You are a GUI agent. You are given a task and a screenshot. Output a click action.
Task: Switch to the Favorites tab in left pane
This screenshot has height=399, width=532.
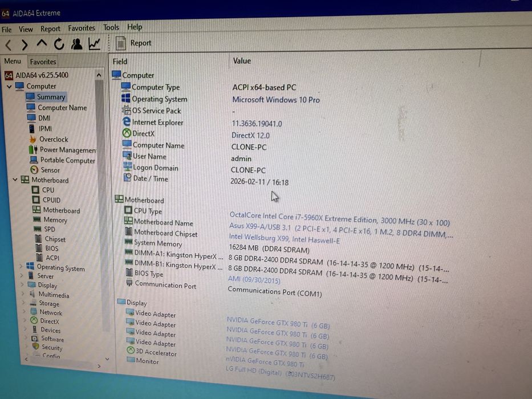tap(43, 62)
